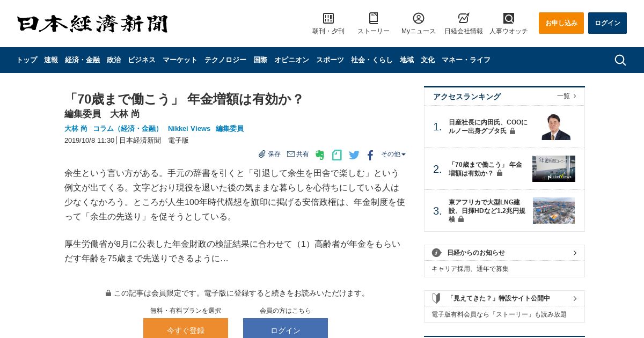The height and width of the screenshot is (338, 644).
Task: Expand the その他 share dropdown
Action: pos(393,154)
